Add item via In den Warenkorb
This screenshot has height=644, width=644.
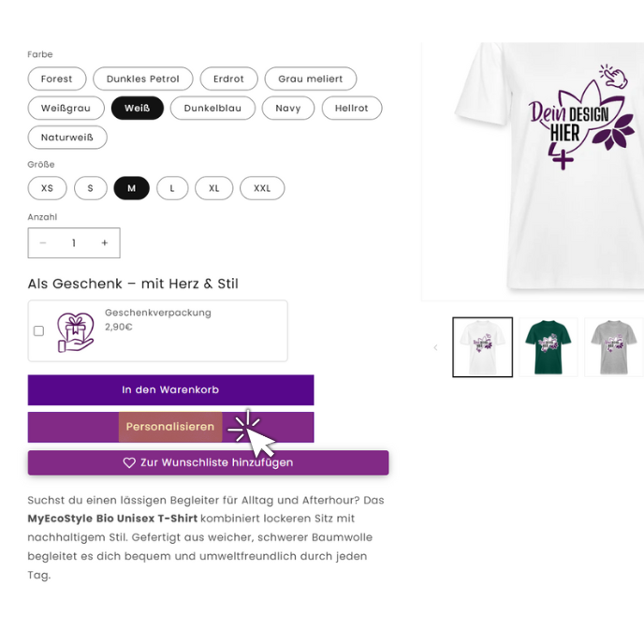click(171, 389)
